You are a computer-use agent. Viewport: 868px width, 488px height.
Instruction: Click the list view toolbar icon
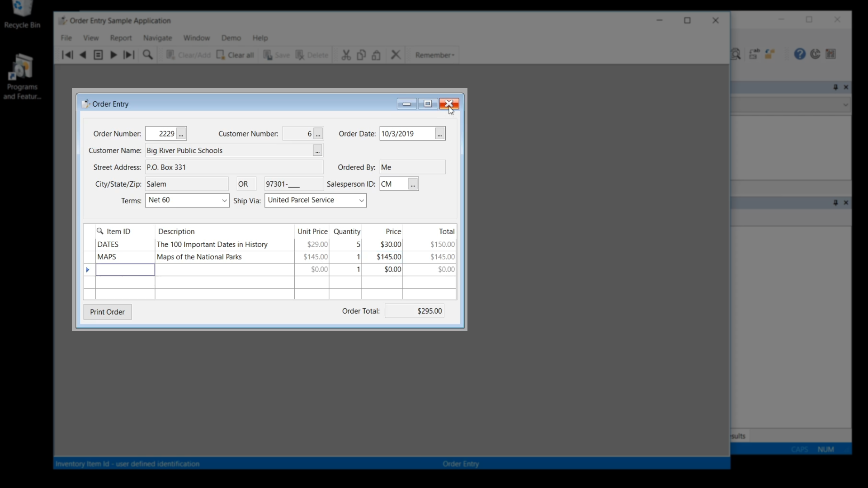(98, 55)
